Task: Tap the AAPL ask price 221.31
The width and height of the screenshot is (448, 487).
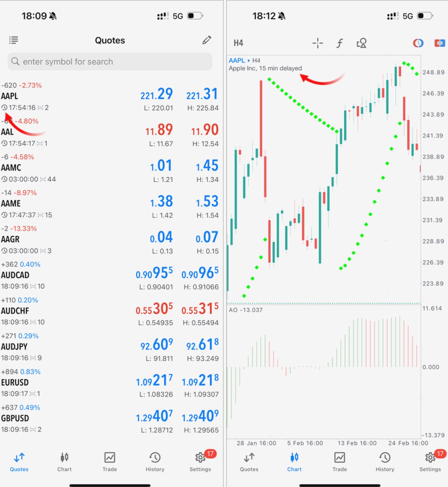Action: pyautogui.click(x=202, y=94)
